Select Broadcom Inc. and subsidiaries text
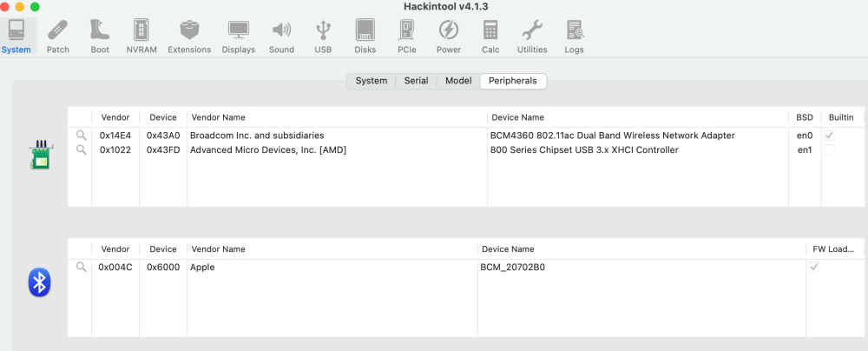Image resolution: width=868 pixels, height=351 pixels. click(257, 135)
